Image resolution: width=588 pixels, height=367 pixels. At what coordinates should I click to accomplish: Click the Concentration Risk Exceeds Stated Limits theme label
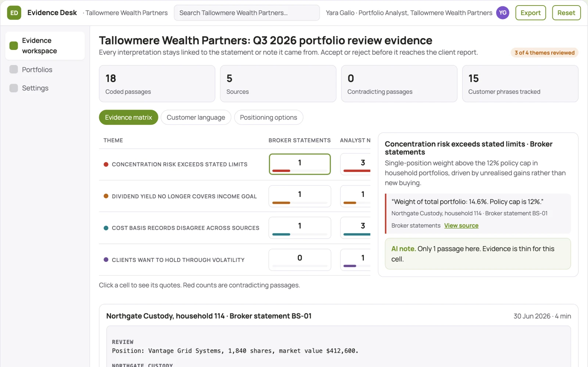pos(180,165)
